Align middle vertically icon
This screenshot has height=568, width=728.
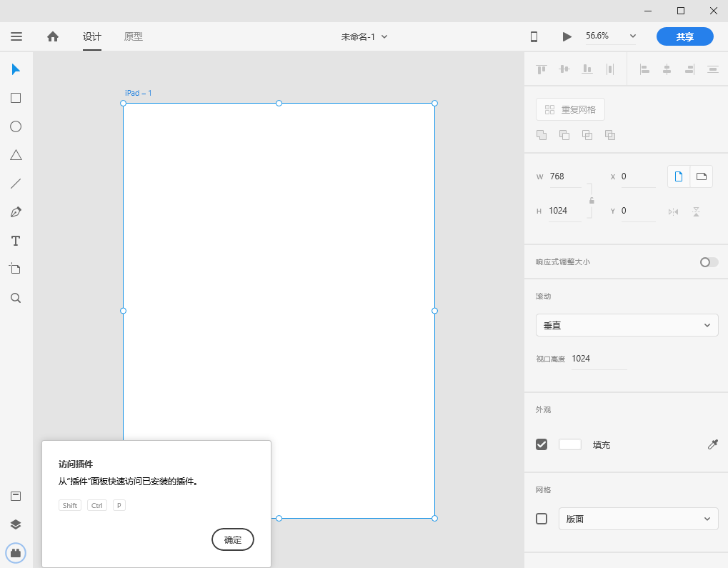coord(564,69)
